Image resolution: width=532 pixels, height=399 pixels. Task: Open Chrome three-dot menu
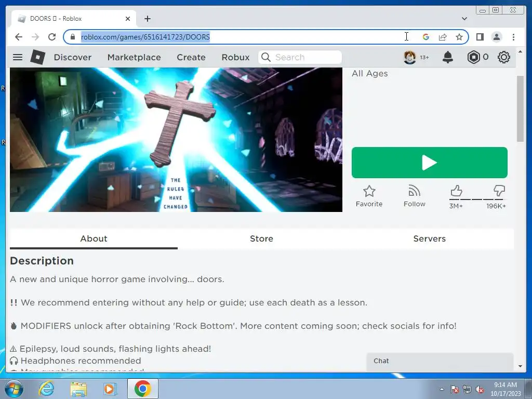514,37
